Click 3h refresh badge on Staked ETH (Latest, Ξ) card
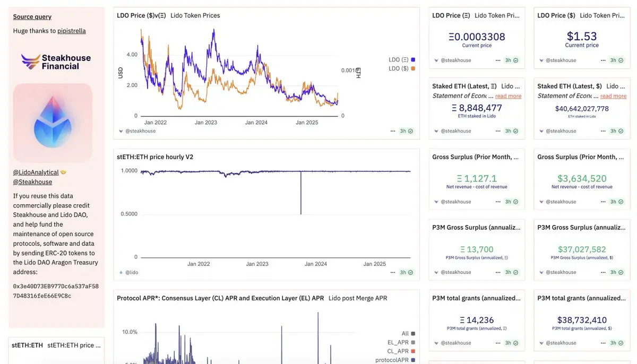The height and width of the screenshot is (364, 637). click(x=512, y=131)
